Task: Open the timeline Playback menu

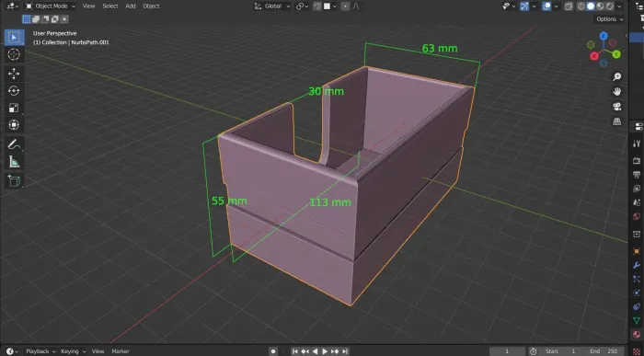Action: [x=40, y=351]
